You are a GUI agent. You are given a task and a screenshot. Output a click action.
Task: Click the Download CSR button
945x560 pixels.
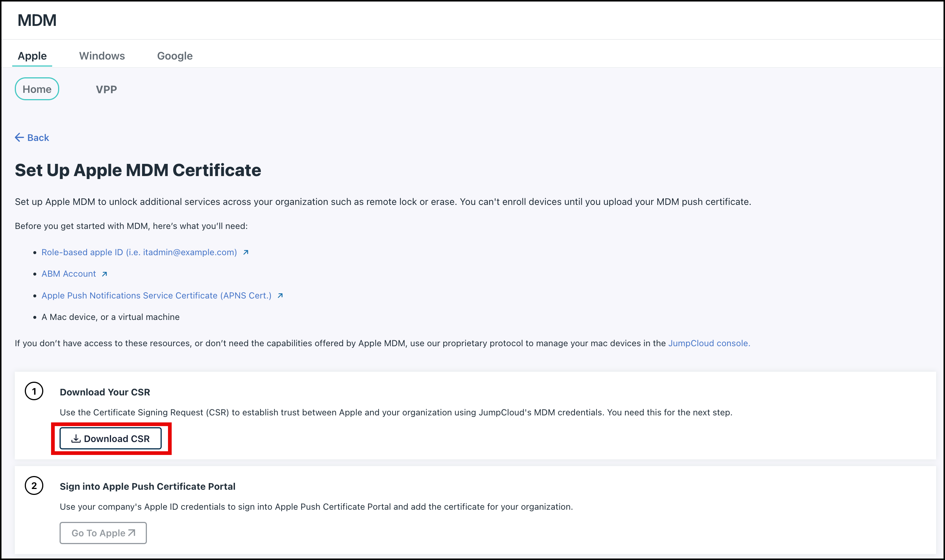111,438
